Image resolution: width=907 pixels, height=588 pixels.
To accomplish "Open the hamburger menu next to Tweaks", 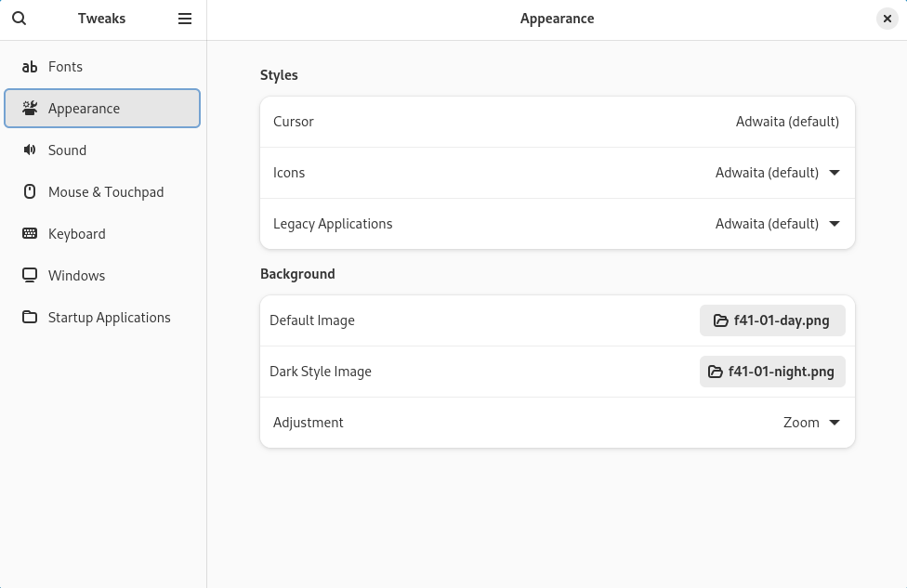I will [185, 19].
